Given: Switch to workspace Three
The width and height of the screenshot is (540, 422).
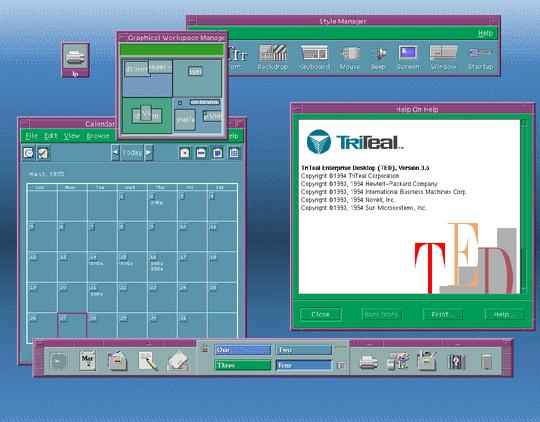Looking at the screenshot, I should [242, 365].
